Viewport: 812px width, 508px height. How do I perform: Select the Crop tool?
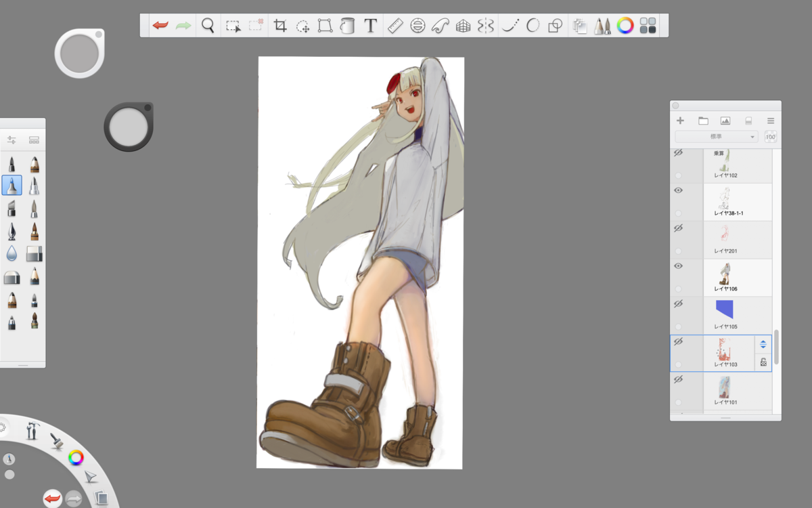(280, 26)
